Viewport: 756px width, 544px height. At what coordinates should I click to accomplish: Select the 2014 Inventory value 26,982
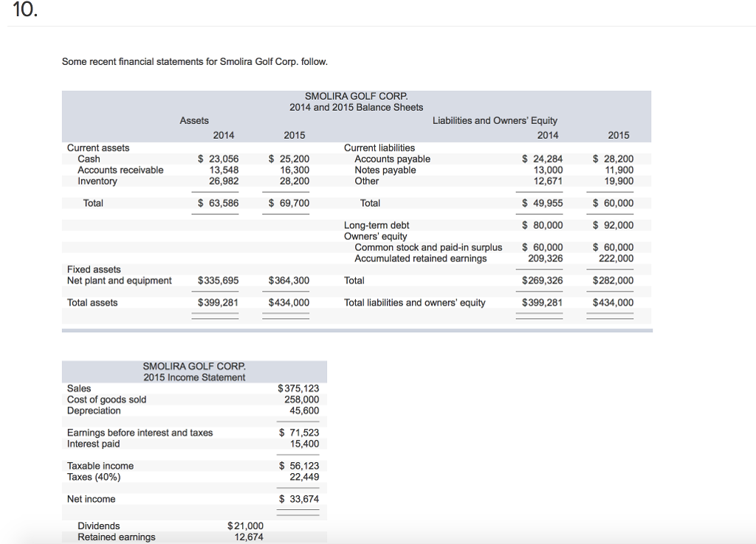224,181
